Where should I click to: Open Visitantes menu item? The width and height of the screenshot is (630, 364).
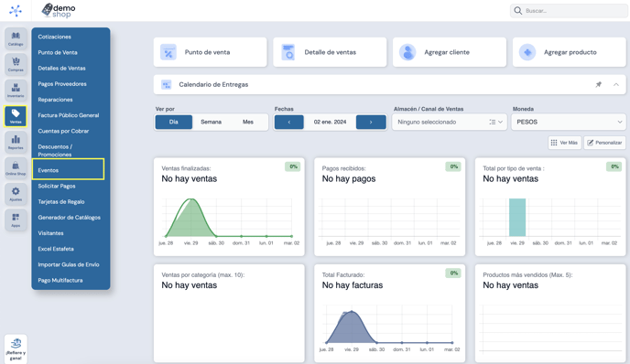point(50,233)
